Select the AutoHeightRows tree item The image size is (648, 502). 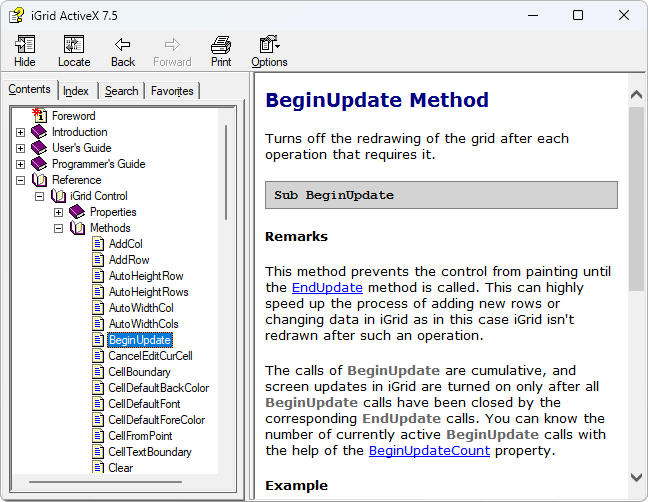tap(149, 292)
